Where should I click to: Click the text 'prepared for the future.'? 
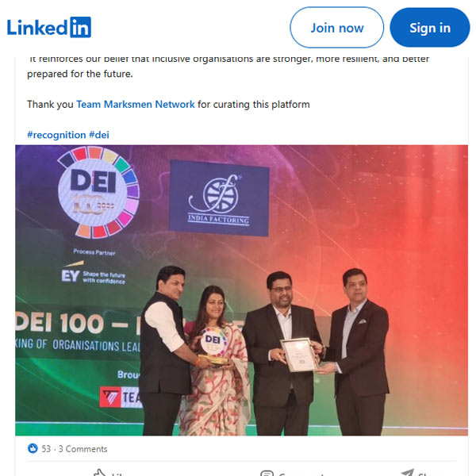click(x=80, y=74)
